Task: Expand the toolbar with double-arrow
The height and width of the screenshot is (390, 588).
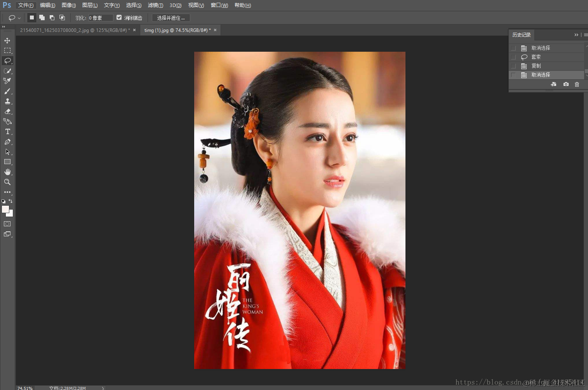Action: (3, 27)
